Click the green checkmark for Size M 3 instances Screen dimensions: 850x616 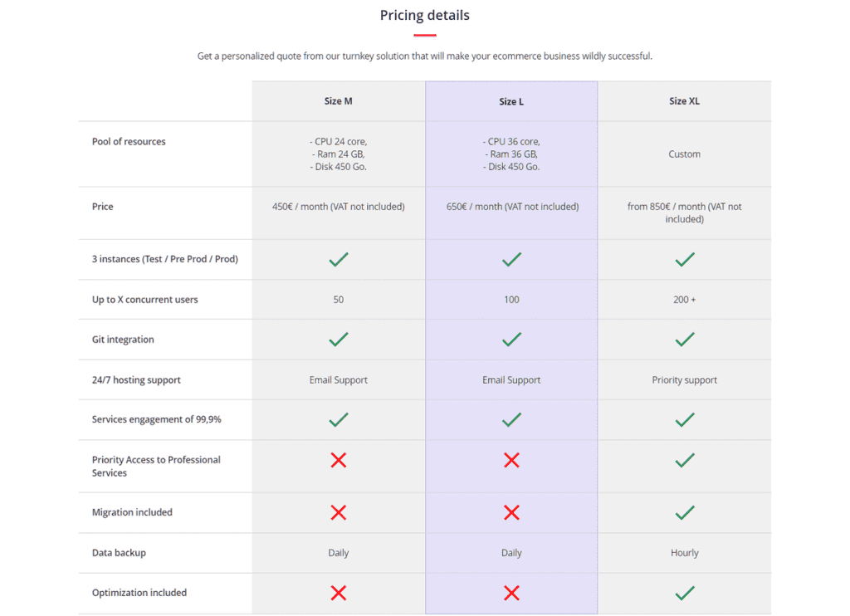pyautogui.click(x=339, y=259)
